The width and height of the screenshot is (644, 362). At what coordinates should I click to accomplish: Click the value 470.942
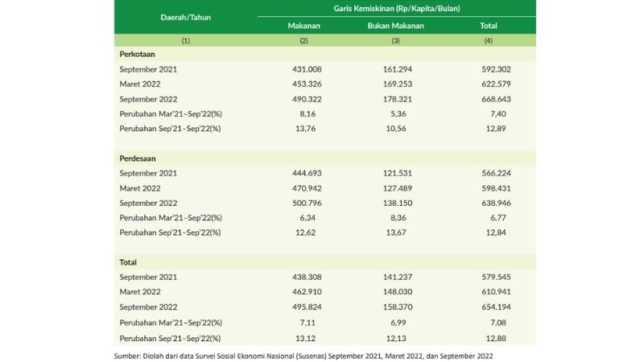coord(307,188)
